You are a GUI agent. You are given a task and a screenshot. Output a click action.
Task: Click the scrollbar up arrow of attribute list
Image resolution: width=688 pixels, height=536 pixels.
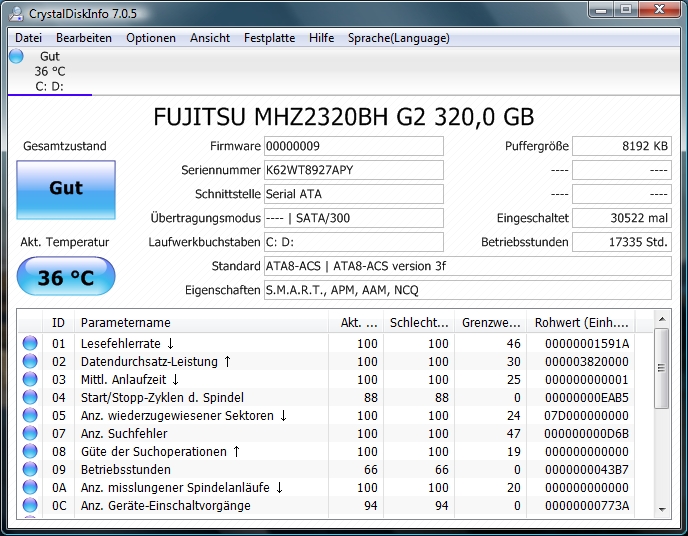[x=662, y=319]
